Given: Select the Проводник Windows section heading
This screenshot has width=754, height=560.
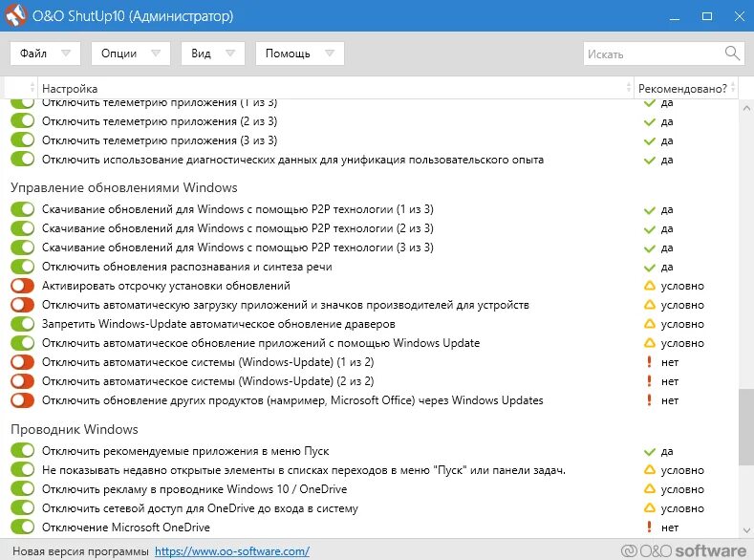Looking at the screenshot, I should [75, 429].
